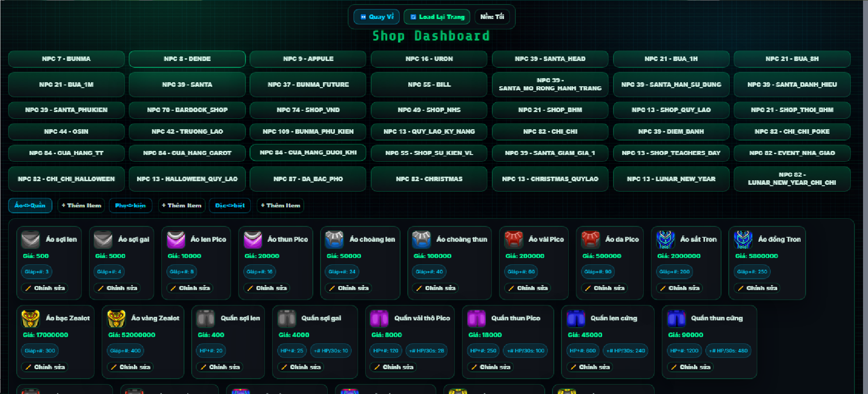The image size is (868, 394).
Task: Select NPC 8 - DENDE shop
Action: [187, 59]
